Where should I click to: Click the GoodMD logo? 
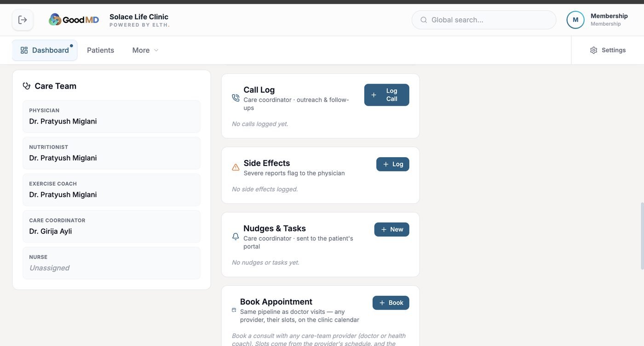[74, 20]
